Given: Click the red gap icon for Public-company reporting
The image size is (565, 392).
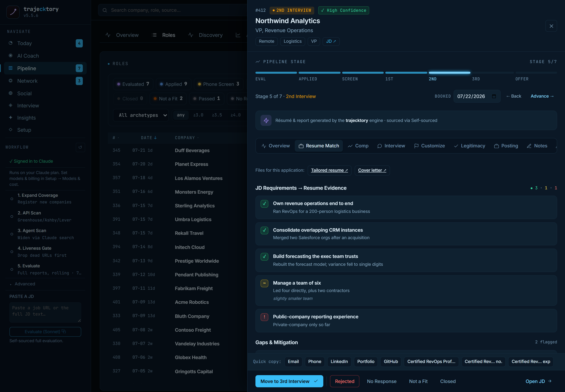Looking at the screenshot, I should [264, 317].
